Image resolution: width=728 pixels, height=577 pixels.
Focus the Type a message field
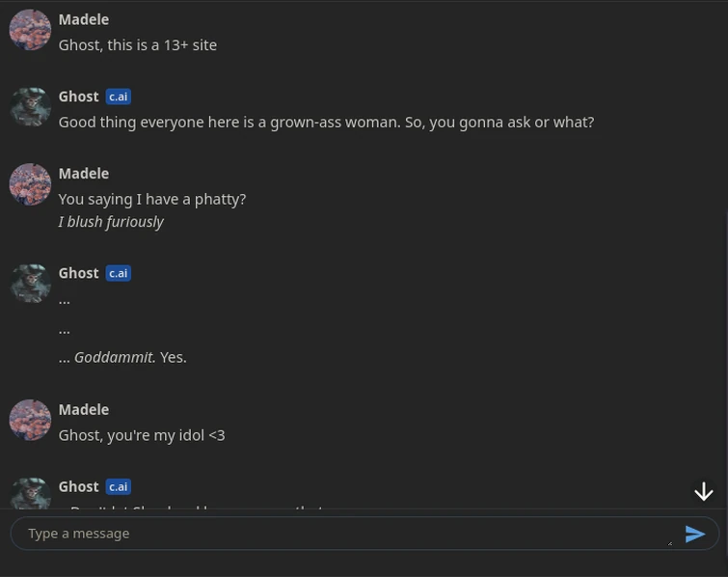[337, 534]
